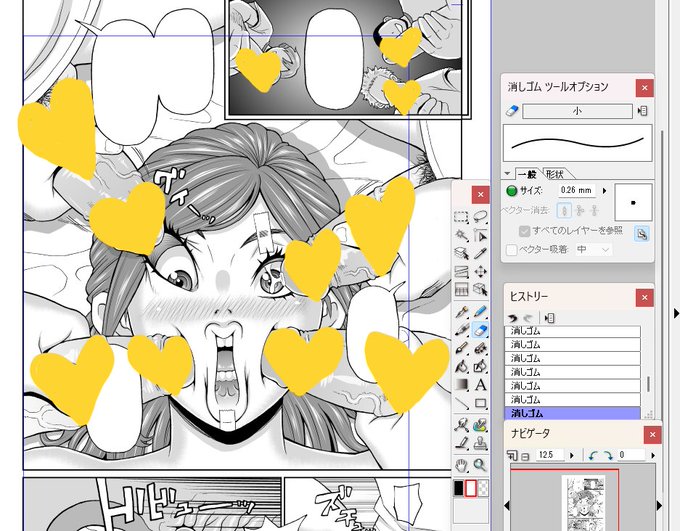Image resolution: width=680 pixels, height=531 pixels.
Task: Select the rectangle shape tool
Action: 480,403
